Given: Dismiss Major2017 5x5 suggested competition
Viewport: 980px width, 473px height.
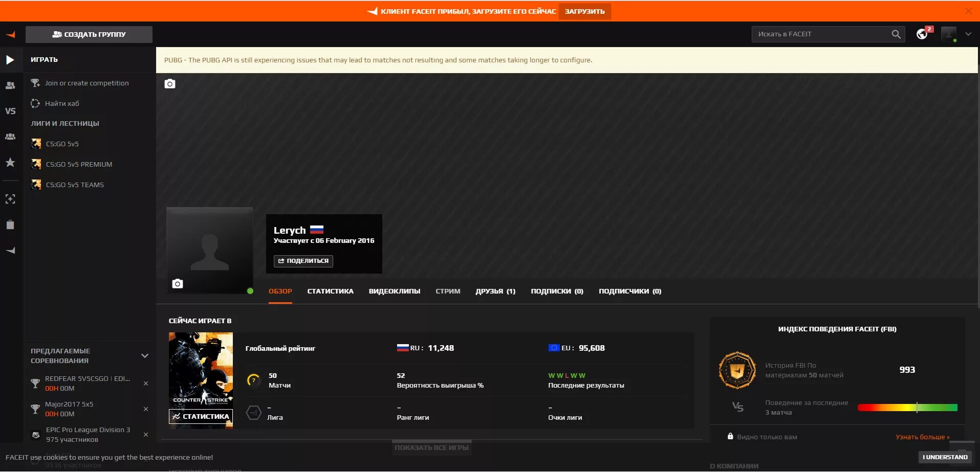Looking at the screenshot, I should [x=146, y=409].
